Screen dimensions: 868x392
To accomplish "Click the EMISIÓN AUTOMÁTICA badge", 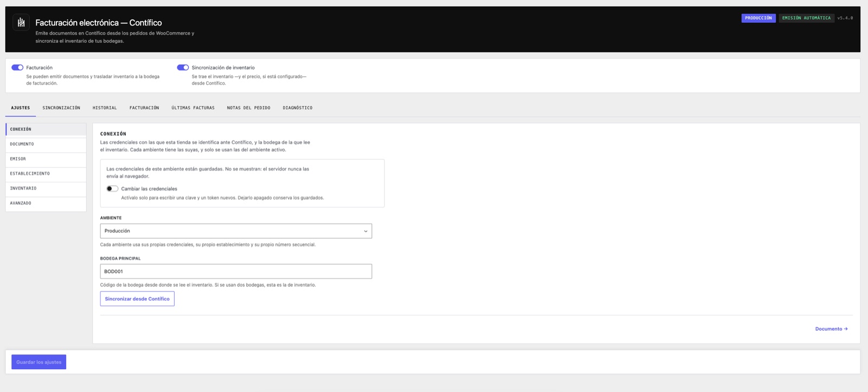I will tap(806, 18).
